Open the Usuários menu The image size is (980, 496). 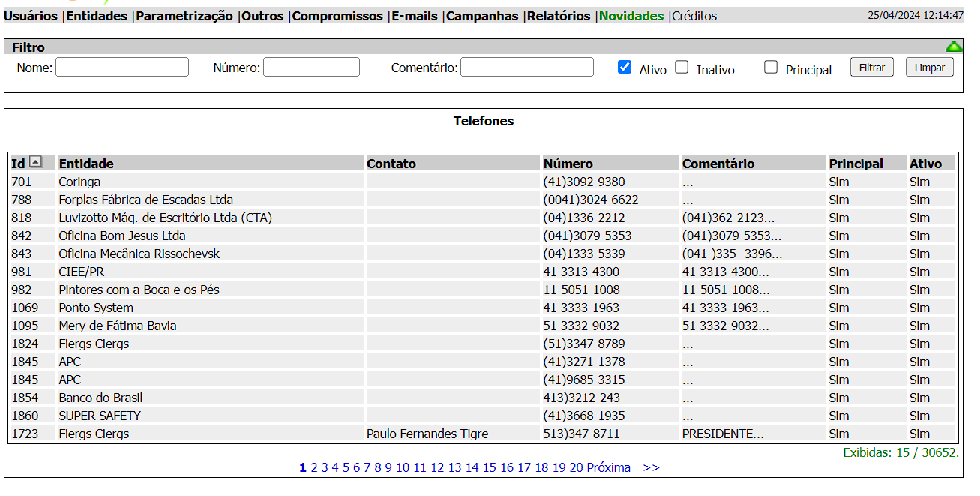click(31, 16)
